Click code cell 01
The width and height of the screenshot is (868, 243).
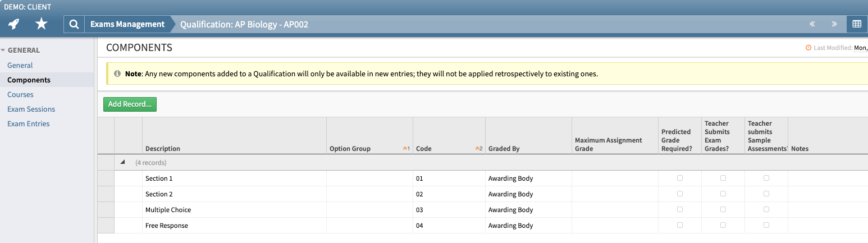(x=449, y=178)
